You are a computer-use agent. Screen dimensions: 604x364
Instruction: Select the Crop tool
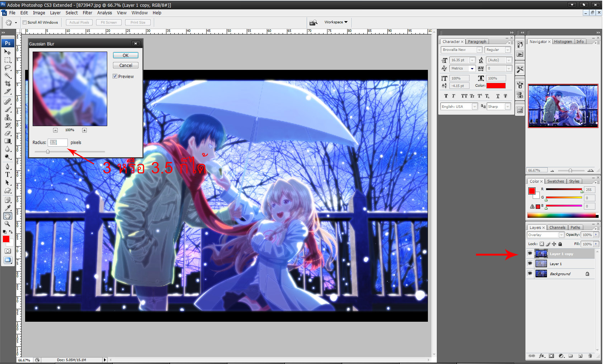tap(8, 83)
